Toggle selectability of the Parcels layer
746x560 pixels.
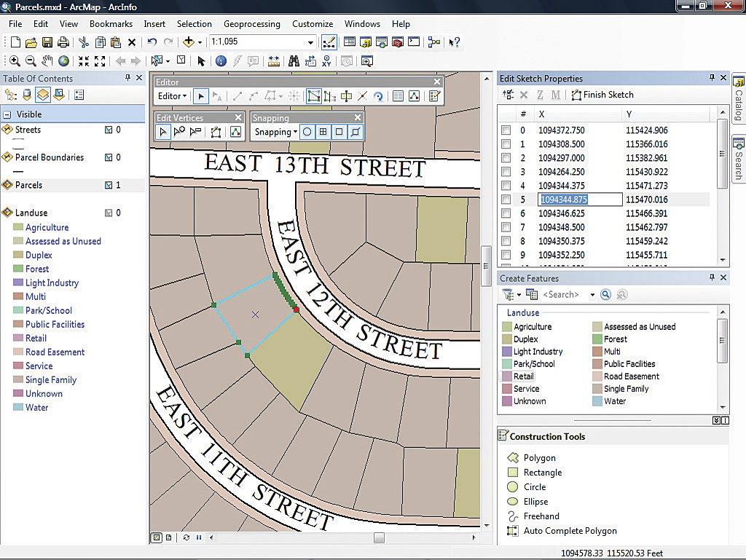(x=109, y=185)
